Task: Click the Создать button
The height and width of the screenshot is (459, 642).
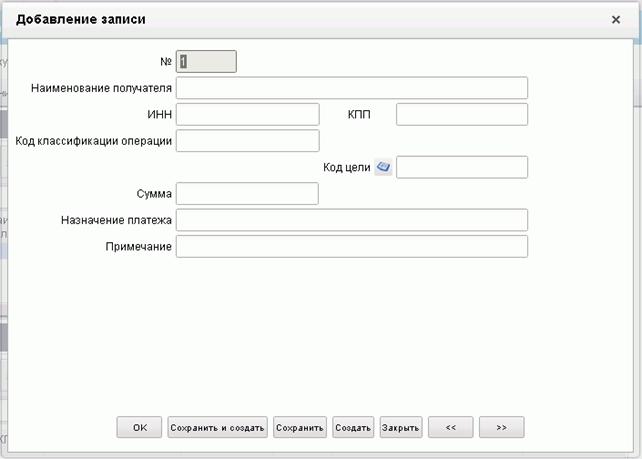Action: pyautogui.click(x=353, y=427)
